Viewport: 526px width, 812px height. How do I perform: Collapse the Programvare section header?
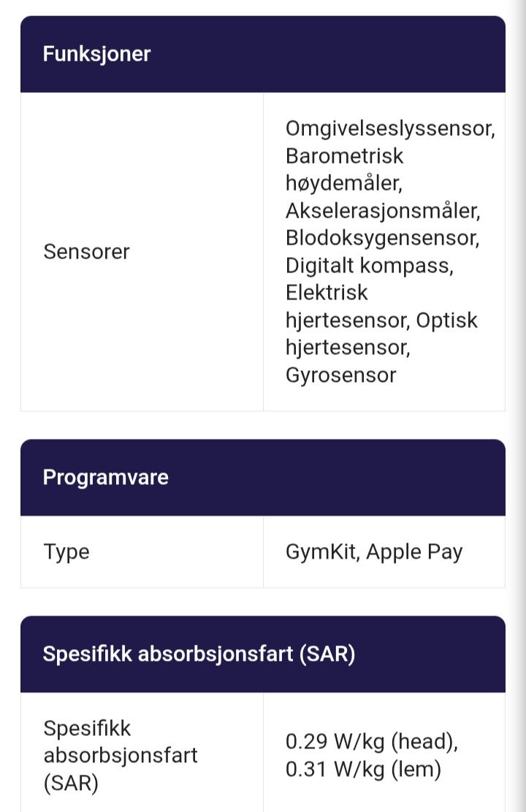coord(263,478)
